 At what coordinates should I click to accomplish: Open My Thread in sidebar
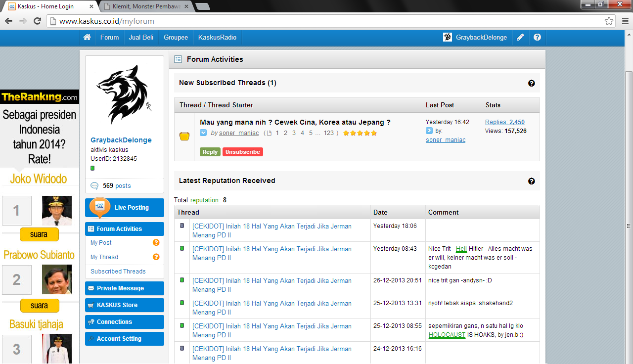104,257
